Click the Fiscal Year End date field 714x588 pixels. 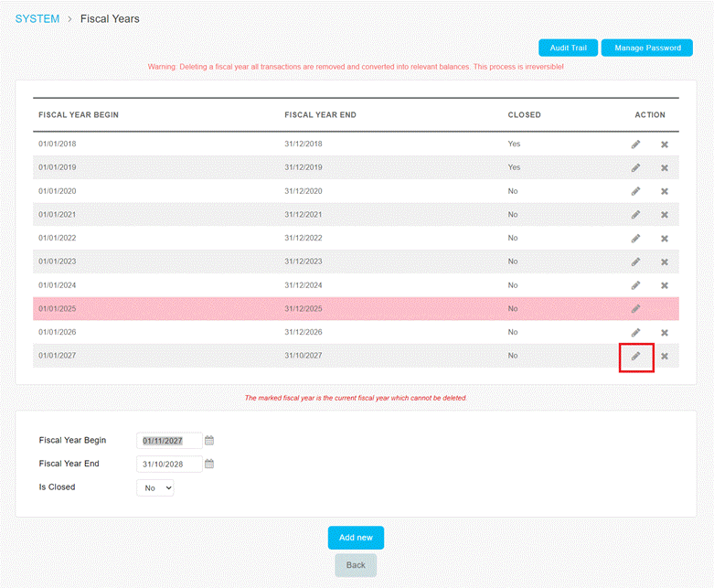[169, 465]
